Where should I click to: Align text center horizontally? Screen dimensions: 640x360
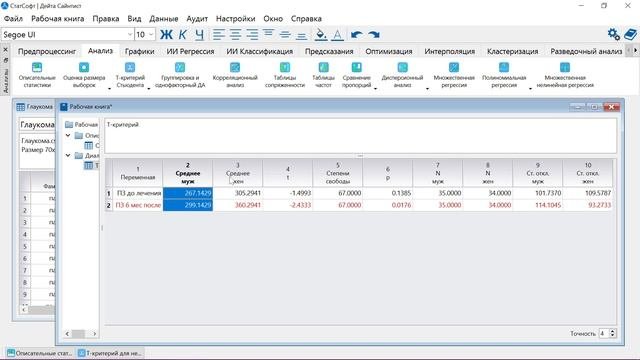pyautogui.click(x=236, y=35)
